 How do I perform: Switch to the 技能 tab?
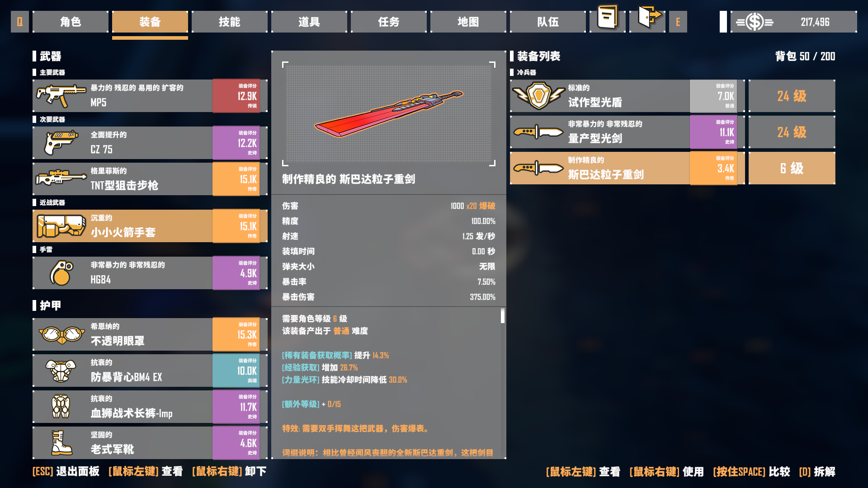point(229,22)
